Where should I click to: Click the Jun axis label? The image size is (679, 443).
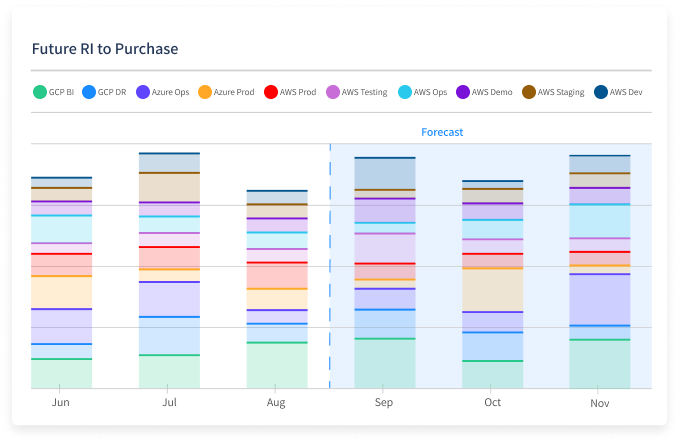tap(61, 402)
